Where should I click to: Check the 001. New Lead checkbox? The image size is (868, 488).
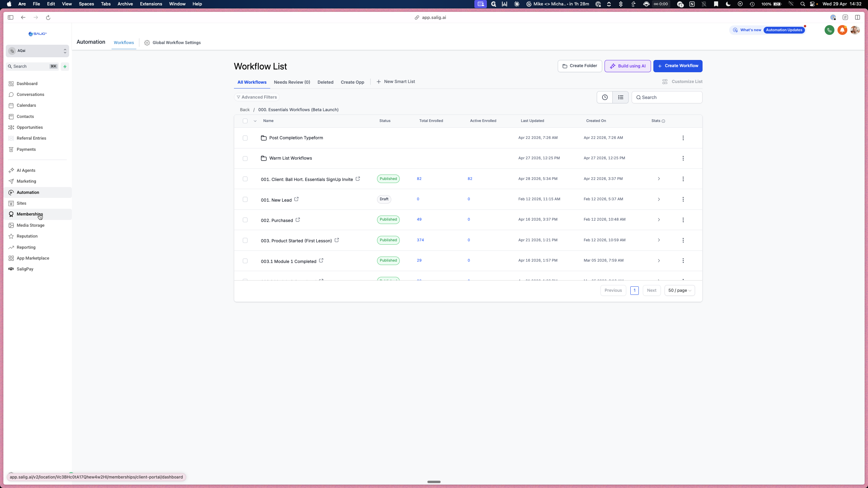pos(245,199)
